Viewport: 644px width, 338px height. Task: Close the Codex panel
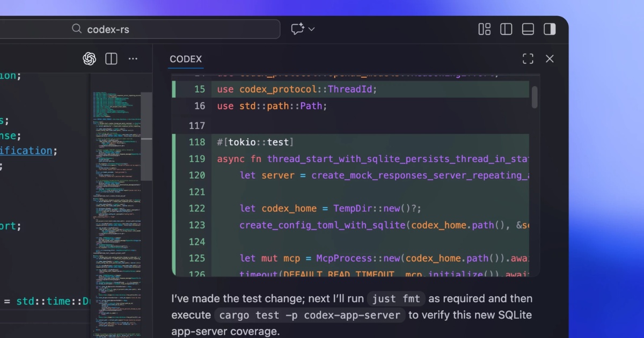[x=550, y=59]
